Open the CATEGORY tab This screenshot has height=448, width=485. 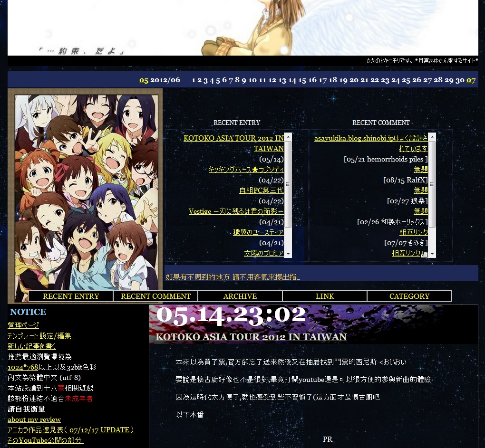(x=409, y=296)
